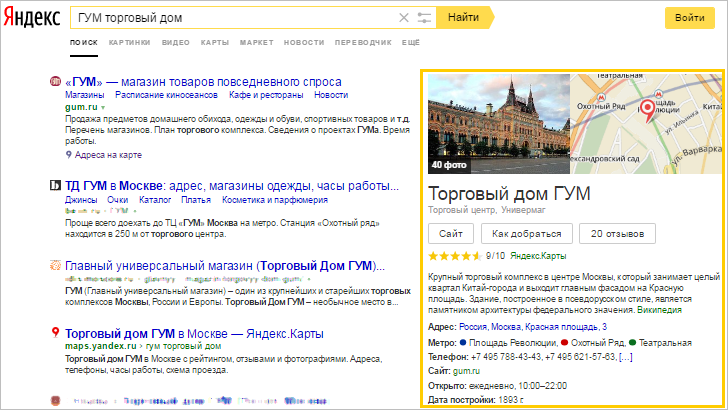728x410 pixels.
Task: Open the Кафе и рестораны sitelink
Action: coord(266,95)
